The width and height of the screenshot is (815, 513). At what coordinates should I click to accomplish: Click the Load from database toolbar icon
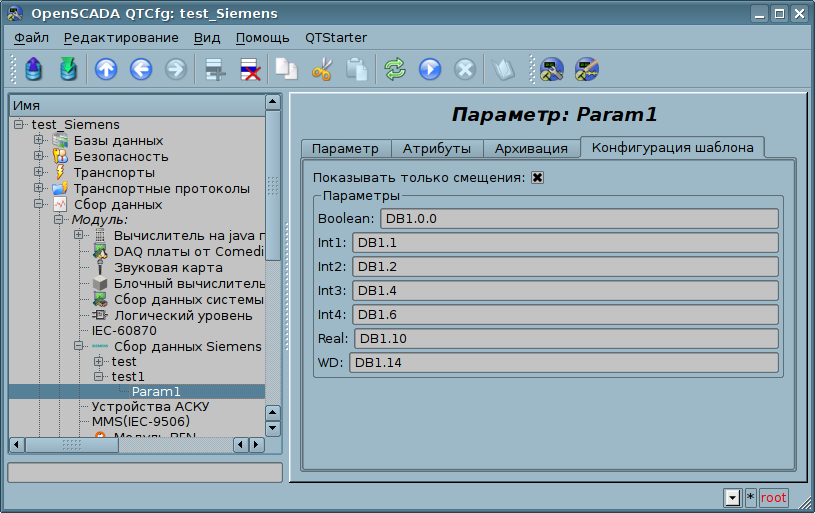click(35, 69)
